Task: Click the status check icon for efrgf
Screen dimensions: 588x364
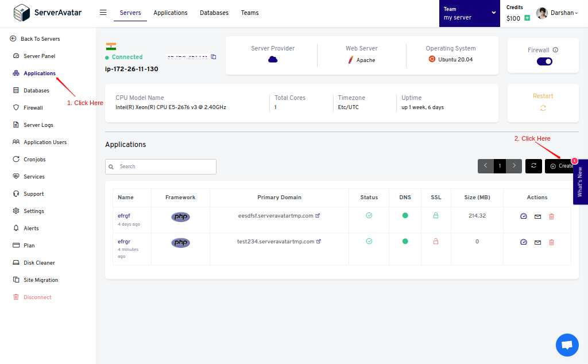Action: [x=369, y=215]
